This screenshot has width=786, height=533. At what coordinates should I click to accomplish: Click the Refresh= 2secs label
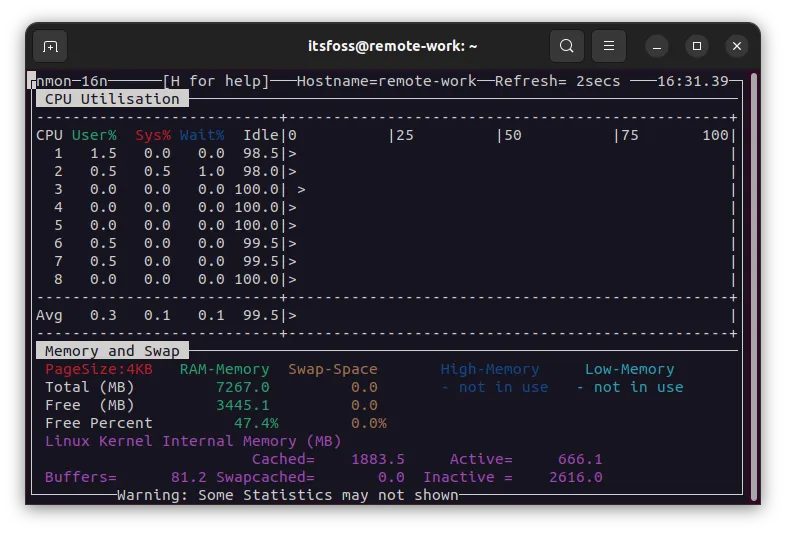click(557, 81)
